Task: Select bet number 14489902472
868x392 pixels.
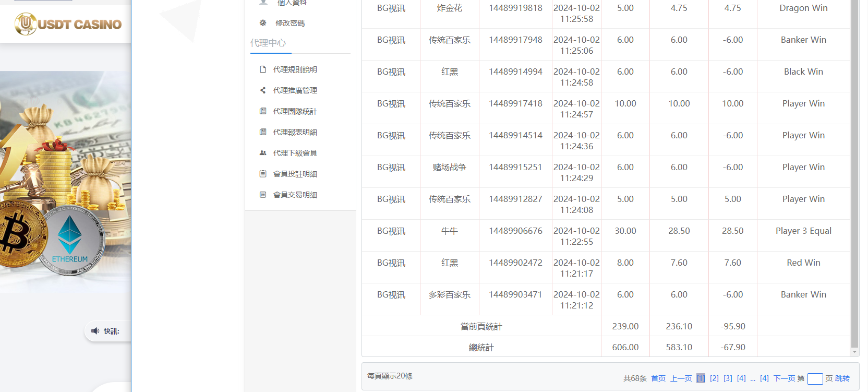Action: (x=515, y=263)
